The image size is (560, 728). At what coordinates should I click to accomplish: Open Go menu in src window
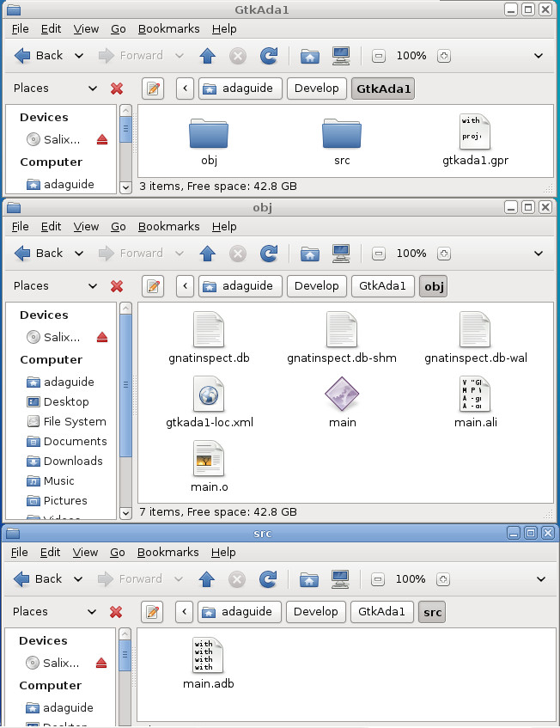(x=118, y=553)
